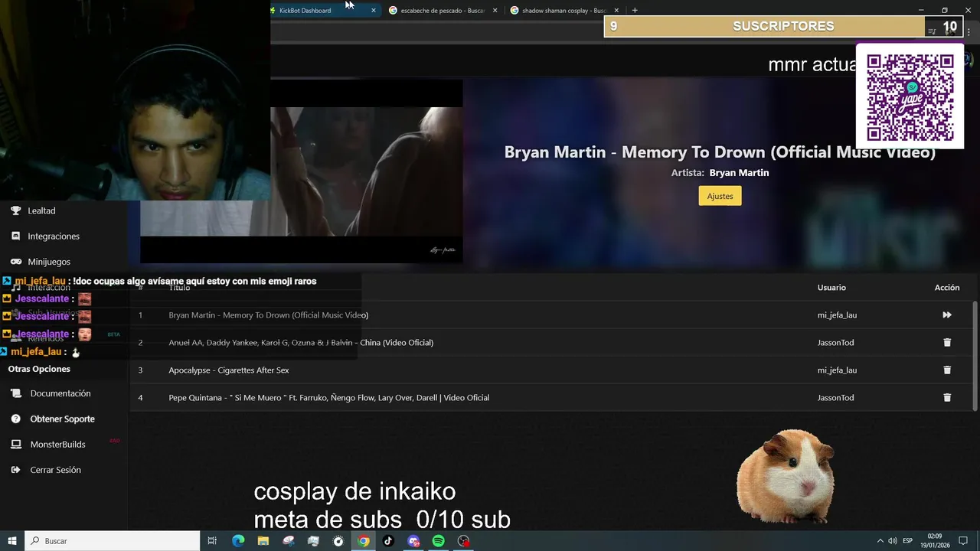
Task: Open the volume icon in system tray
Action: 893,541
